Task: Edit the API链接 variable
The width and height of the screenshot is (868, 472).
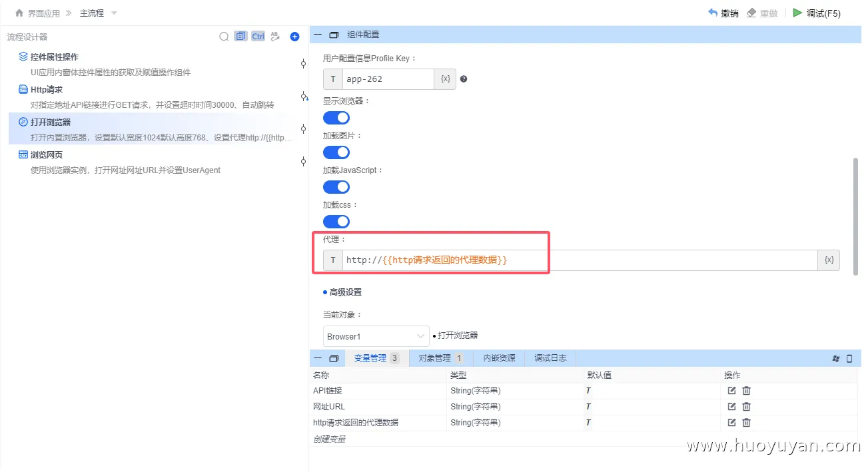Action: [731, 390]
